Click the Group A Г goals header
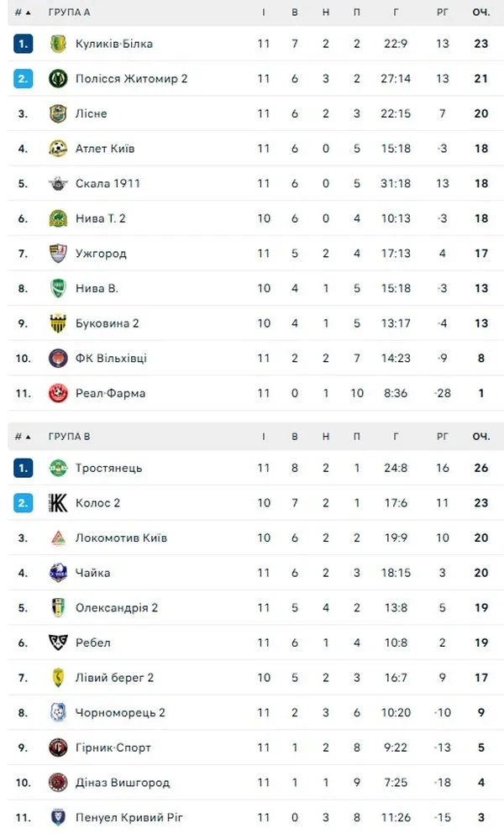 pos(395,13)
